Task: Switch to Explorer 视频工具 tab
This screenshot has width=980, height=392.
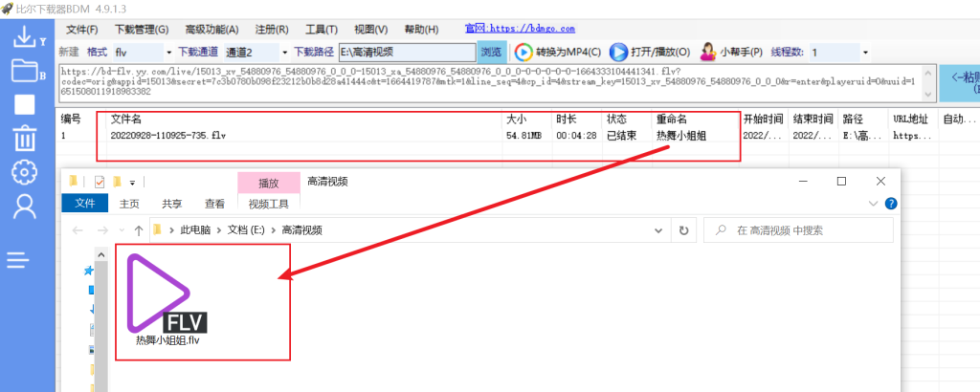Action: click(268, 204)
